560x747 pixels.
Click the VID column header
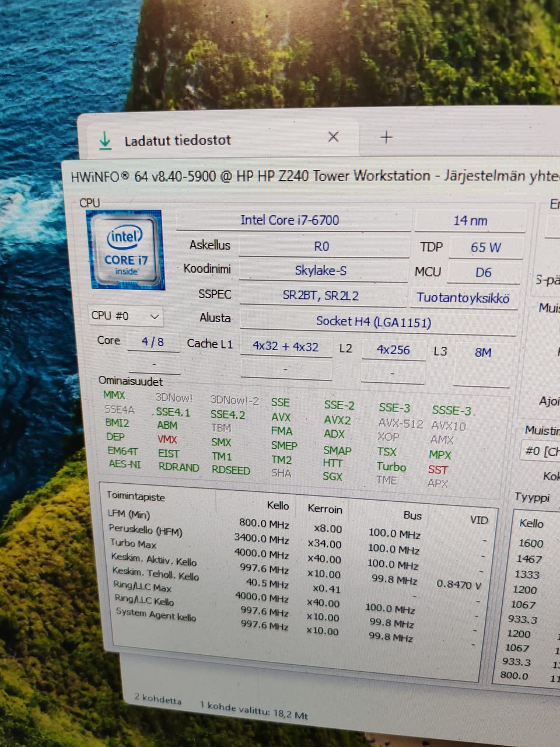[x=479, y=519]
